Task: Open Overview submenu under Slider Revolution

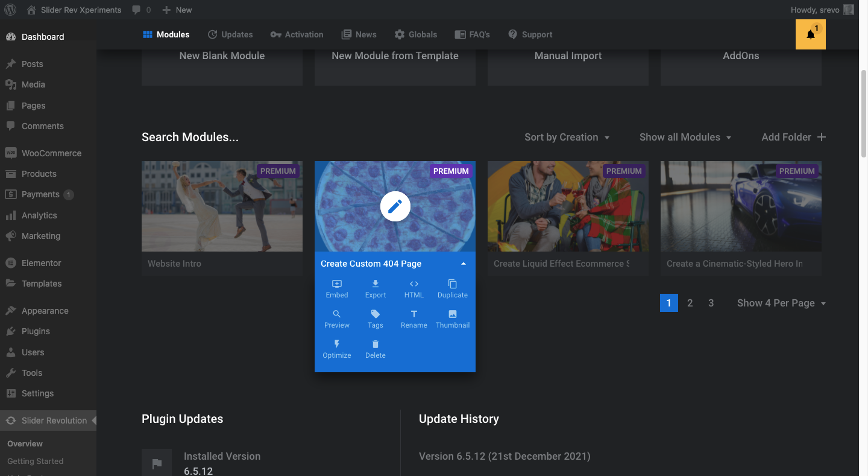Action: point(25,443)
